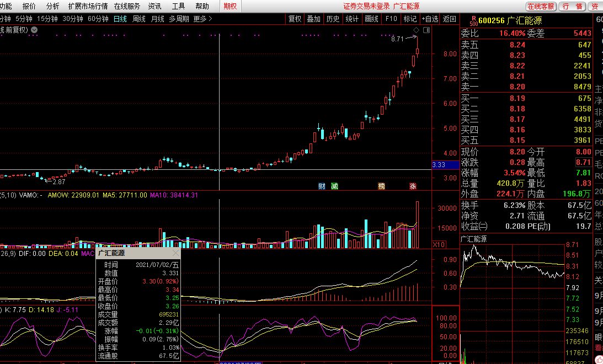
Task: Click the 3.33 price label on the axis
Action: click(446, 165)
